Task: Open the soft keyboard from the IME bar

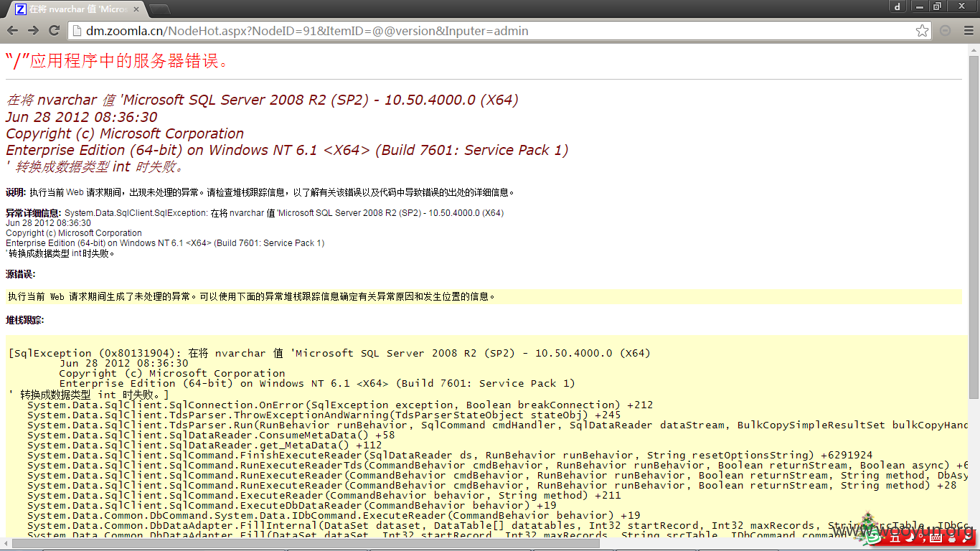Action: [x=936, y=537]
